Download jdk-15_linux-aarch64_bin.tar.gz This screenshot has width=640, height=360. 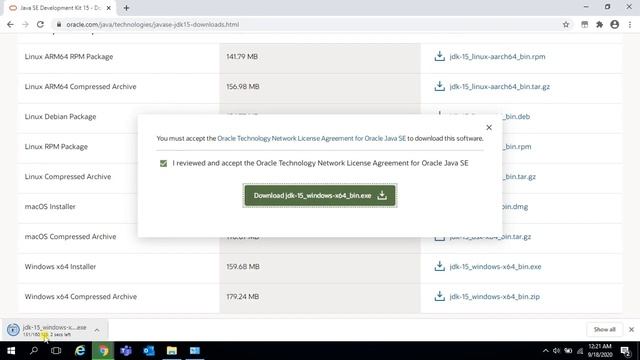click(x=499, y=87)
